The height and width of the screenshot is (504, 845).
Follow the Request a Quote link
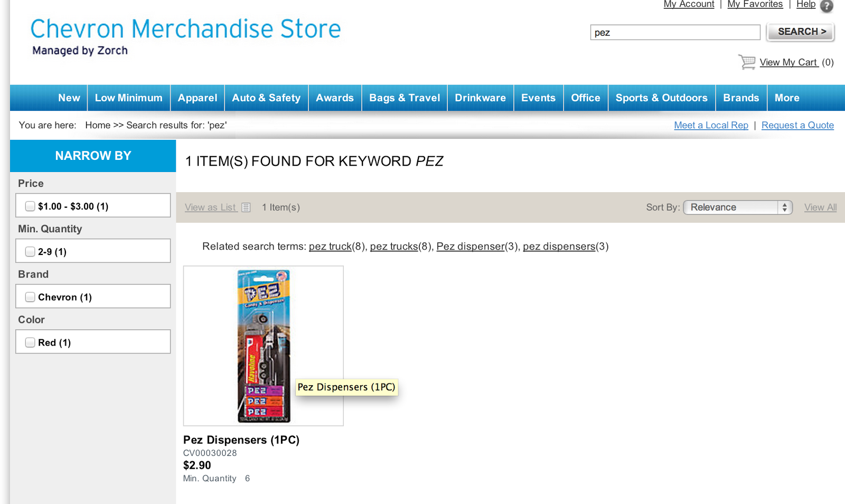click(x=797, y=125)
